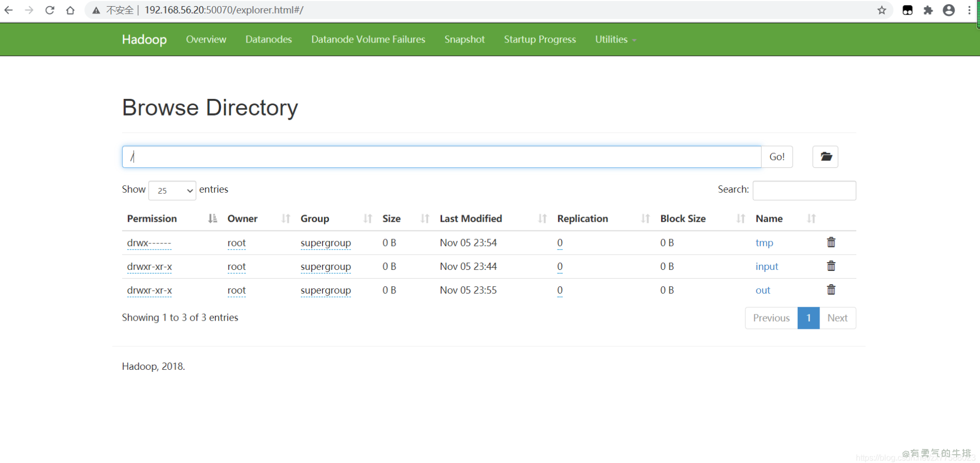Bookmark this page with the star icon
Viewport: 980px width, 463px height.
pyautogui.click(x=882, y=10)
